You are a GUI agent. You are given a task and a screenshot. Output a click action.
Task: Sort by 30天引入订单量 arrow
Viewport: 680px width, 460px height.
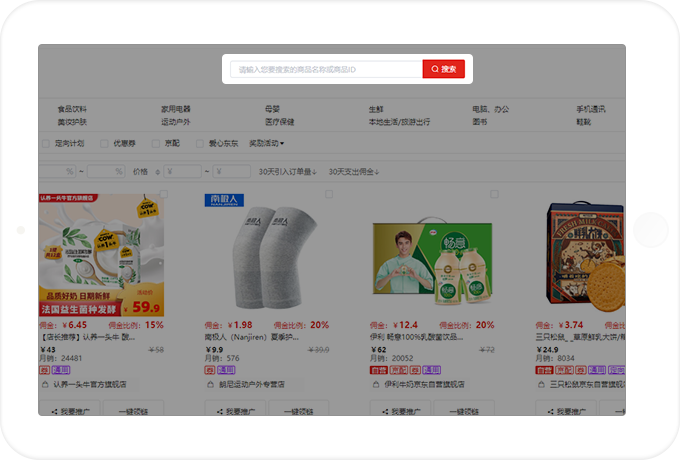tap(316, 172)
